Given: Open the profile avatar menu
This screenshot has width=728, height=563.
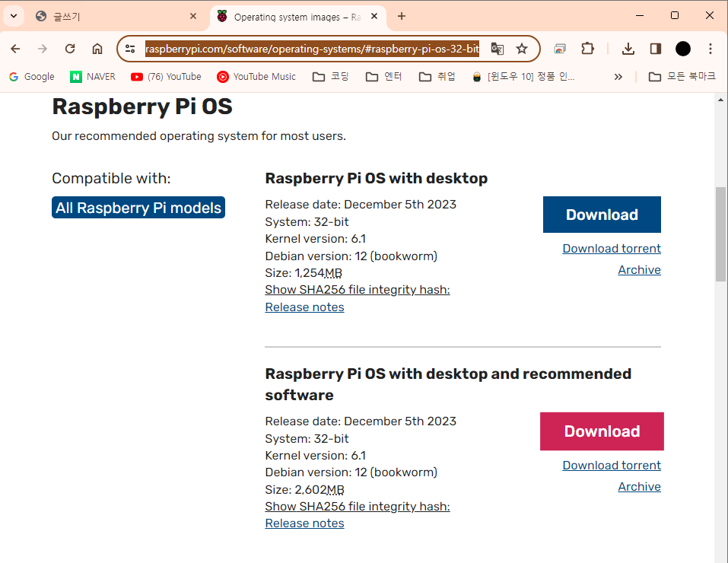Looking at the screenshot, I should (683, 49).
